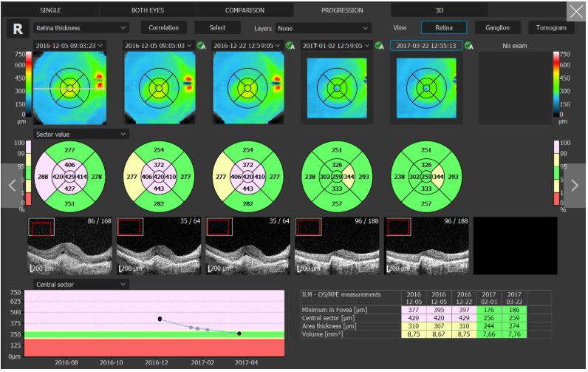
Task: Click the status icon beside the 2017-01-02 exam
Action: (x=379, y=46)
